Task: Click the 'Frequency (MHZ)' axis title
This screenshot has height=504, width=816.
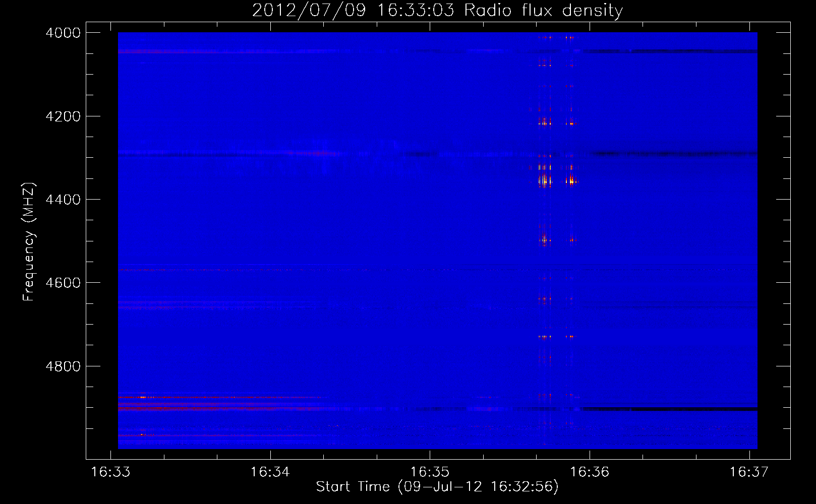Action: [29, 242]
